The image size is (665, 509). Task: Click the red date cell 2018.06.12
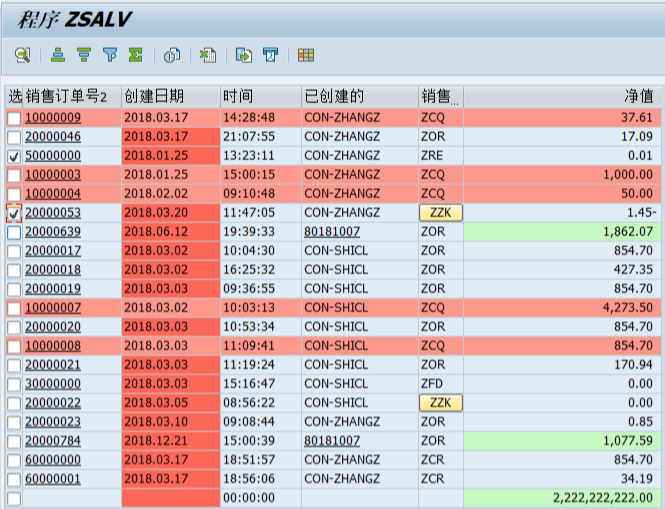(x=171, y=232)
